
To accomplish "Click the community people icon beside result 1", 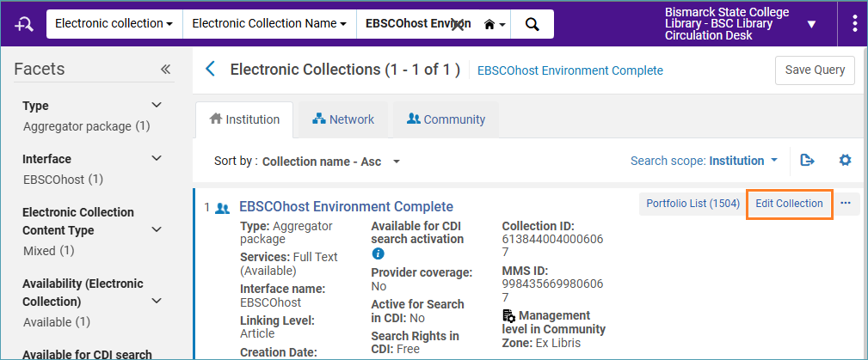I will tap(223, 208).
